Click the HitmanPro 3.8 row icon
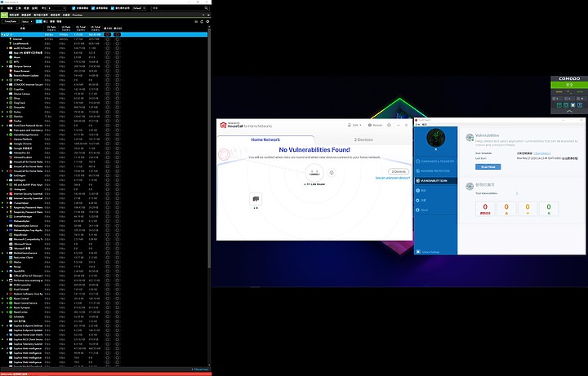Image resolution: width=588 pixels, height=376 pixels. coord(11,153)
